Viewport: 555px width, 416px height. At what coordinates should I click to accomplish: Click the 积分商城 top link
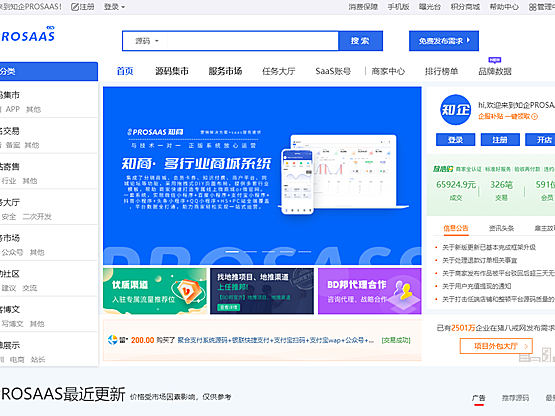coord(465,7)
